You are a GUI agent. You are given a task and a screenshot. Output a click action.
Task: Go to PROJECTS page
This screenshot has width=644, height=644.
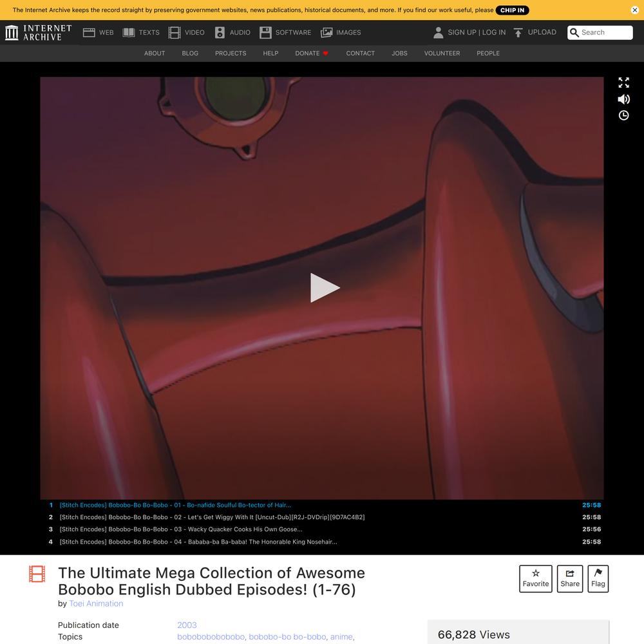231,53
